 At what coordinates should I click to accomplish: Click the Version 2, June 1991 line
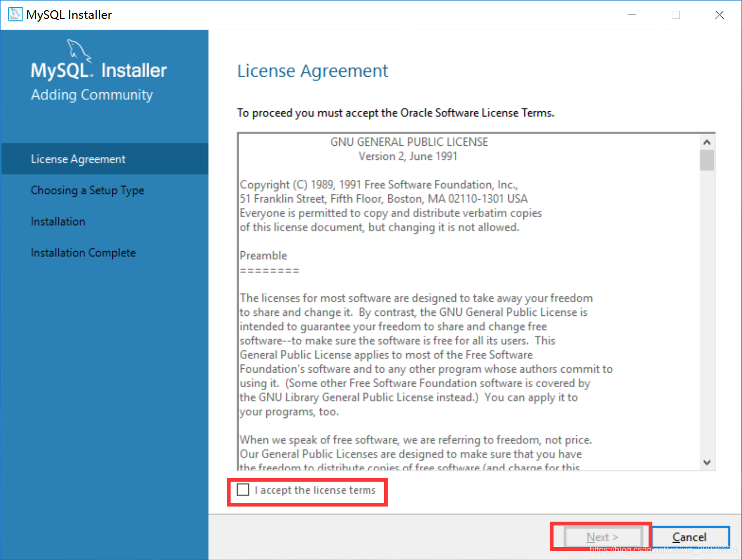[408, 156]
